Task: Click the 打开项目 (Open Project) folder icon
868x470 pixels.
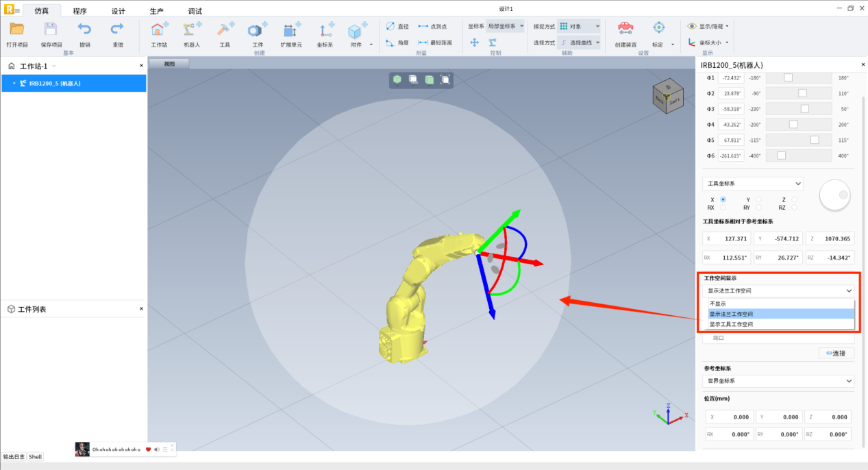Action: click(17, 29)
